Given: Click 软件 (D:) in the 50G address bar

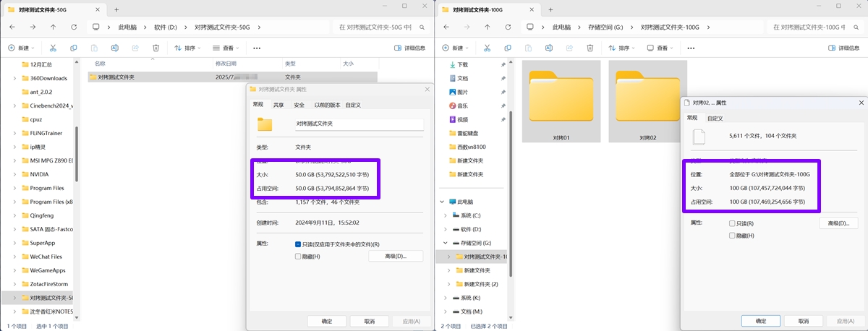Looking at the screenshot, I should tap(166, 27).
